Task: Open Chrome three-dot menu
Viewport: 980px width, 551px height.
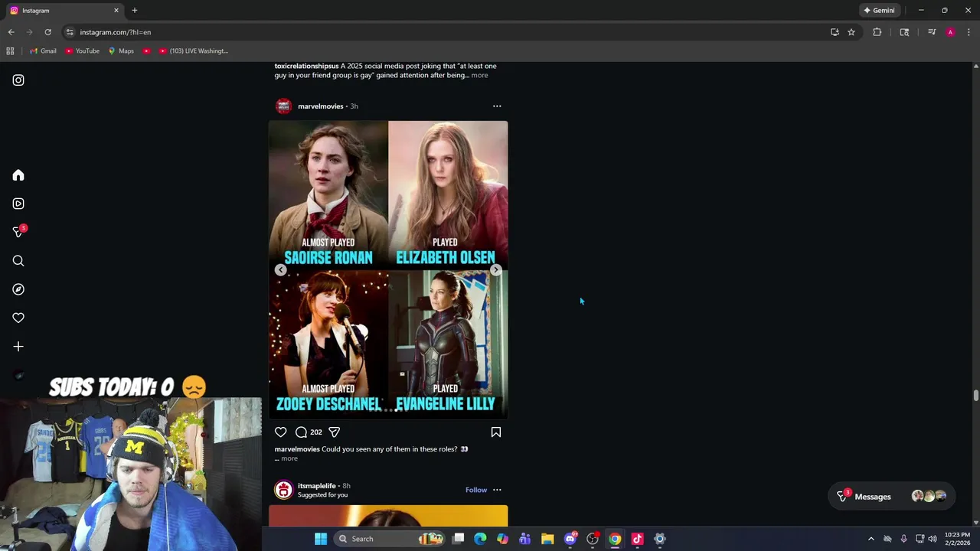Action: [969, 32]
